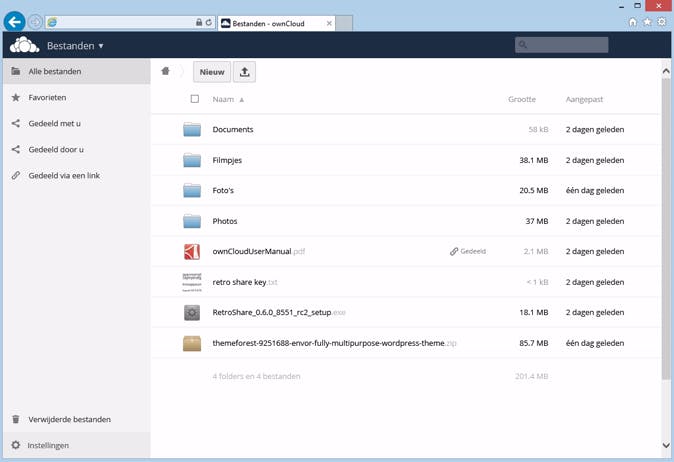Screen dimensions: 674x462
Task: Click the vertical scrollbar thumb
Action: tap(666, 229)
